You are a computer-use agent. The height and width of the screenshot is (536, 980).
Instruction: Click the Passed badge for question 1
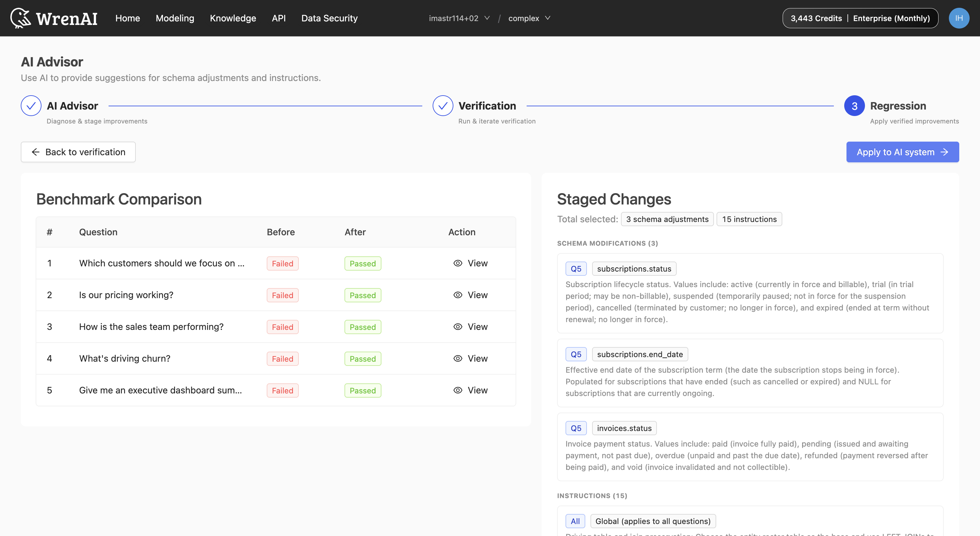tap(363, 263)
